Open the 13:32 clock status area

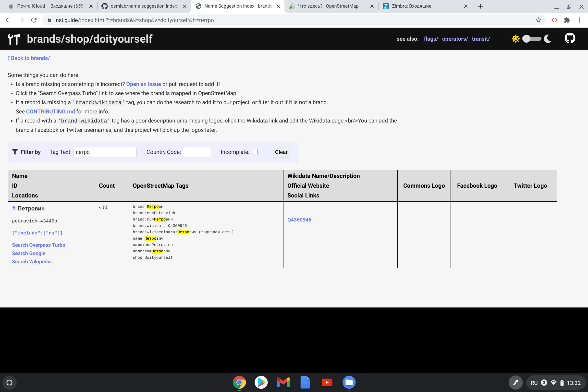click(574, 383)
